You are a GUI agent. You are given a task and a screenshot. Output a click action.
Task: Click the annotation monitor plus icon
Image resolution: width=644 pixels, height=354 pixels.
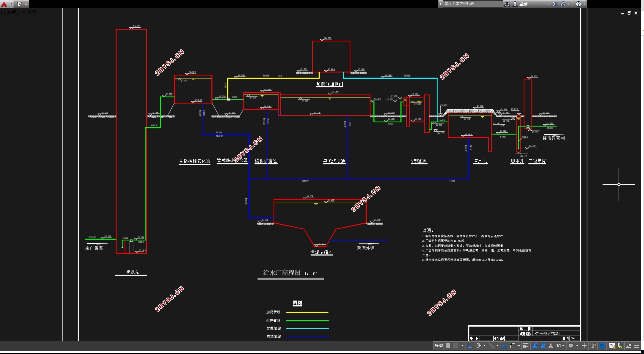pos(584,346)
